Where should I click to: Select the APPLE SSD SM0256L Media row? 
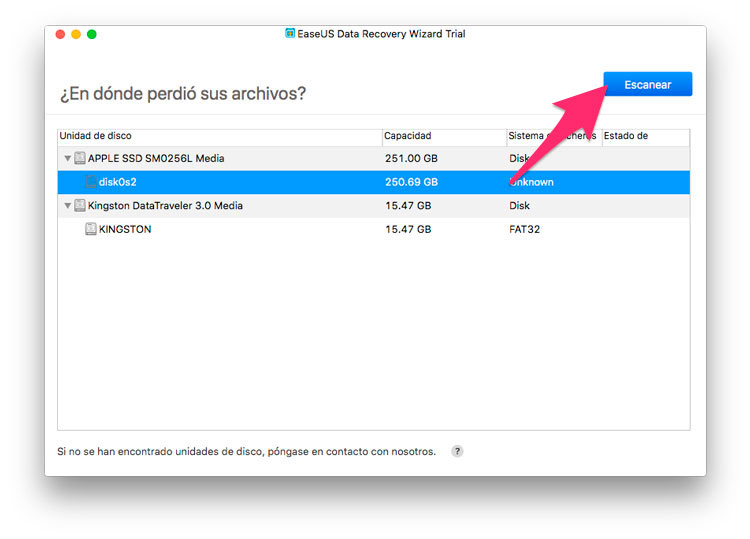(374, 158)
